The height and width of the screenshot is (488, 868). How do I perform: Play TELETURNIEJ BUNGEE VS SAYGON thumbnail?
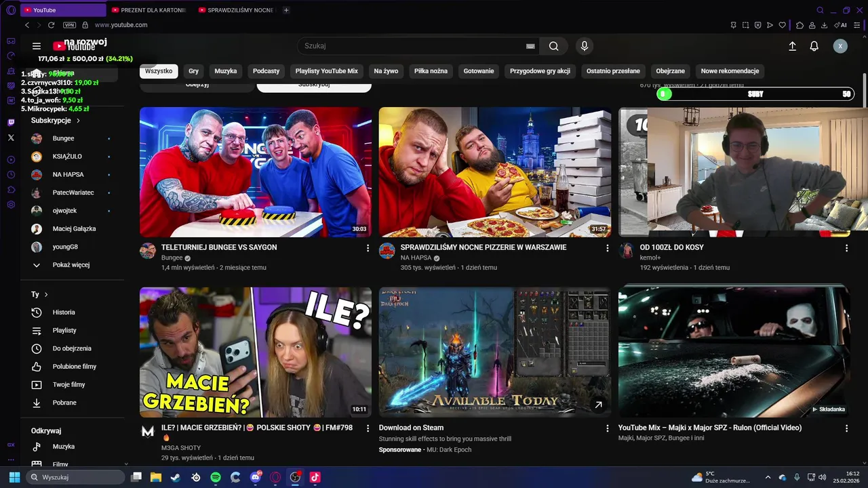256,172
